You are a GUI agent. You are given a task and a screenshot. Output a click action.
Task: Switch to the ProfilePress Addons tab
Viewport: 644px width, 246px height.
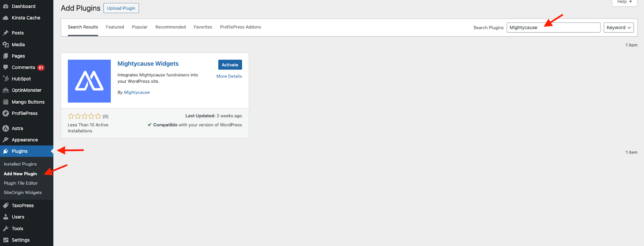pos(240,27)
